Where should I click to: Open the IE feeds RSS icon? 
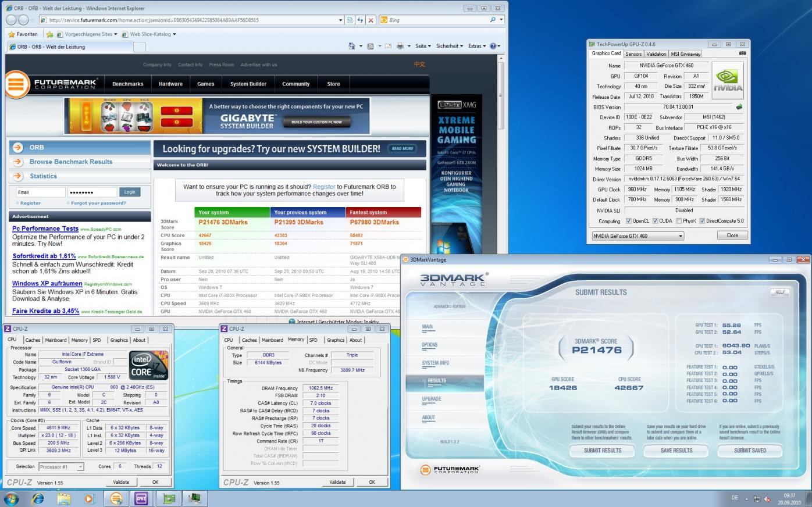coord(370,46)
